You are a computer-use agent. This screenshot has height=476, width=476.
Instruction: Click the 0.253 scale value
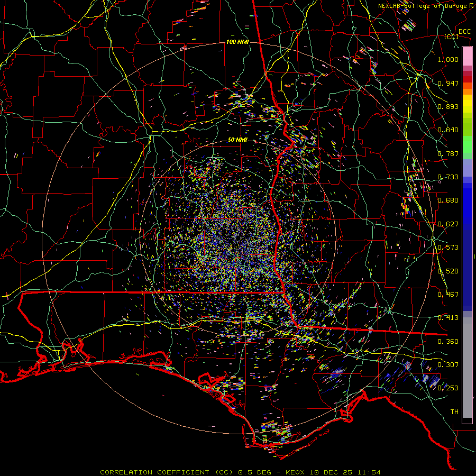(x=448, y=388)
